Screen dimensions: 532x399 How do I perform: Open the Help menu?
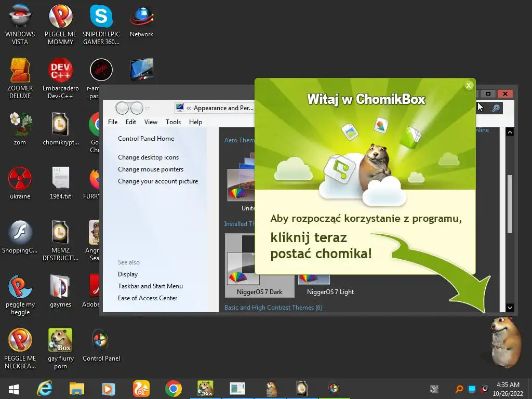pyautogui.click(x=195, y=122)
